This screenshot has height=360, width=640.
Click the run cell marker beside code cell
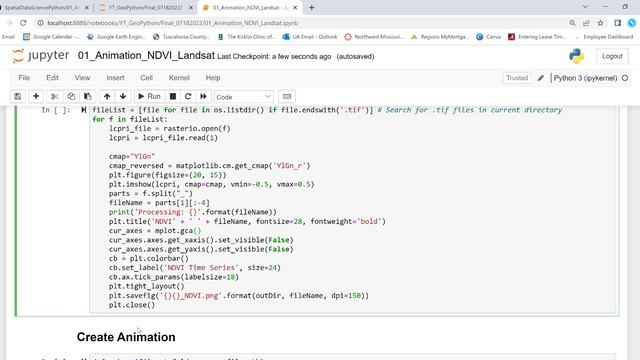tap(84, 110)
